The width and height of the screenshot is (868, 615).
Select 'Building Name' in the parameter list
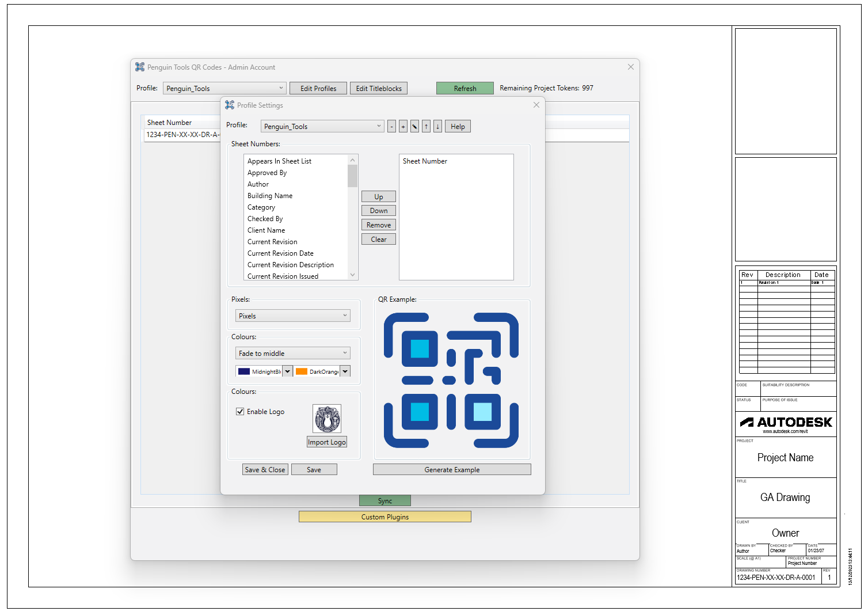[x=296, y=196]
